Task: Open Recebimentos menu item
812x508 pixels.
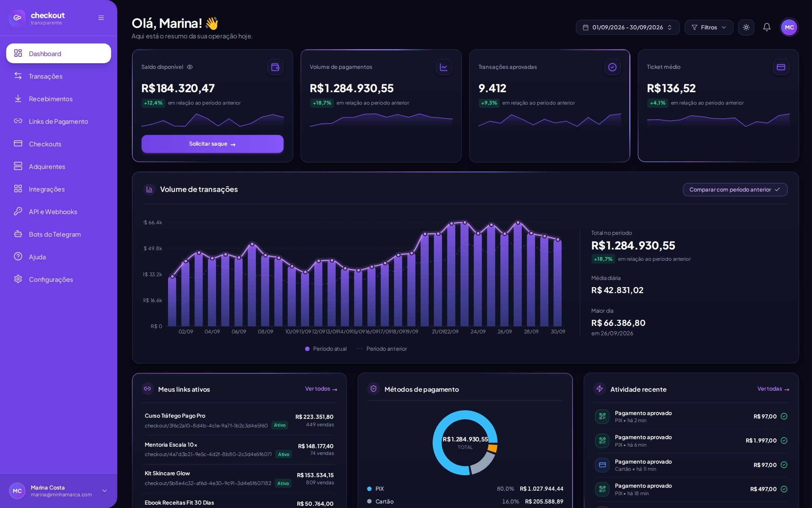Action: click(x=59, y=99)
